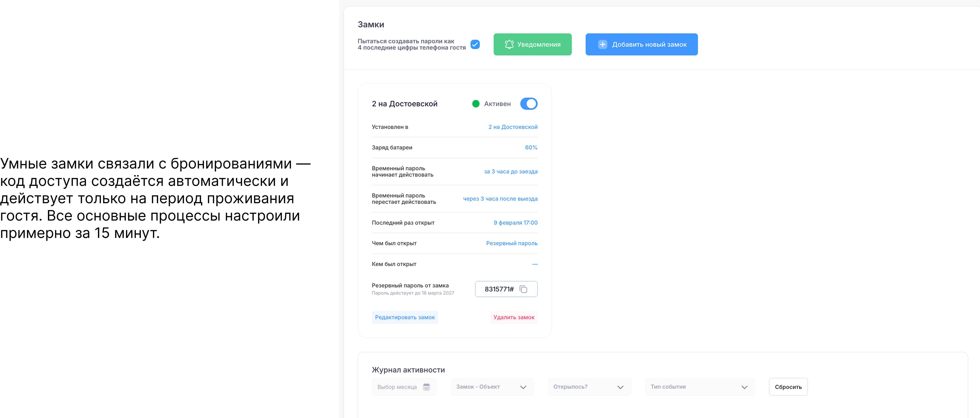This screenshot has width=980, height=418.
Task: Click the Резервный пароль opened-by value
Action: [512, 243]
